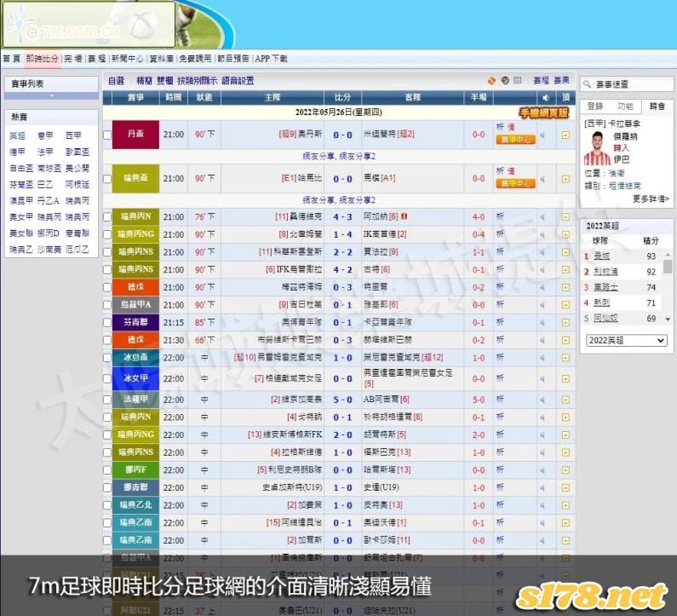This screenshot has height=616, width=677.
Task: Click sound icon on 法羅甲 5-0 row
Action: pyautogui.click(x=542, y=400)
